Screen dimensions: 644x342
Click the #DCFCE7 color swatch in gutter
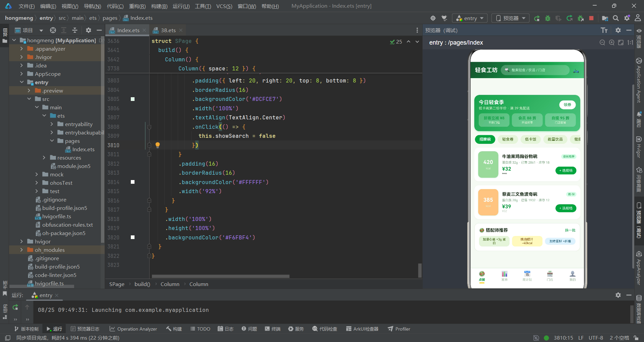tap(133, 99)
